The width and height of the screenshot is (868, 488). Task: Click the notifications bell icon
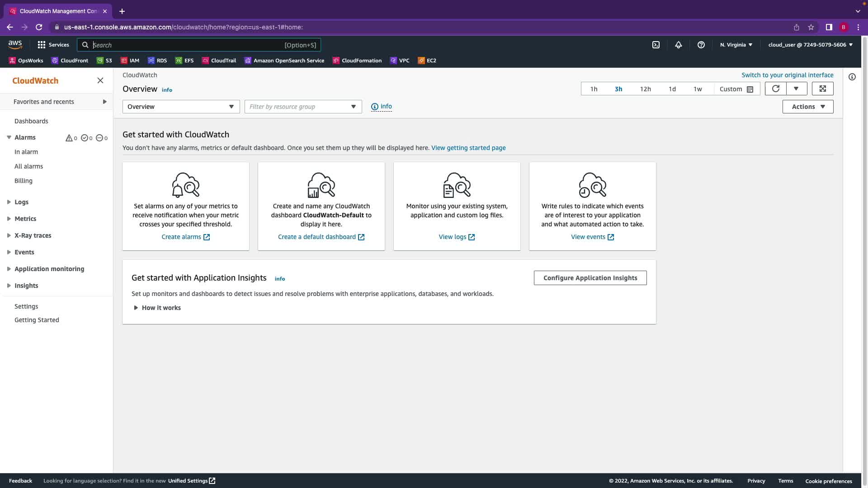(678, 45)
